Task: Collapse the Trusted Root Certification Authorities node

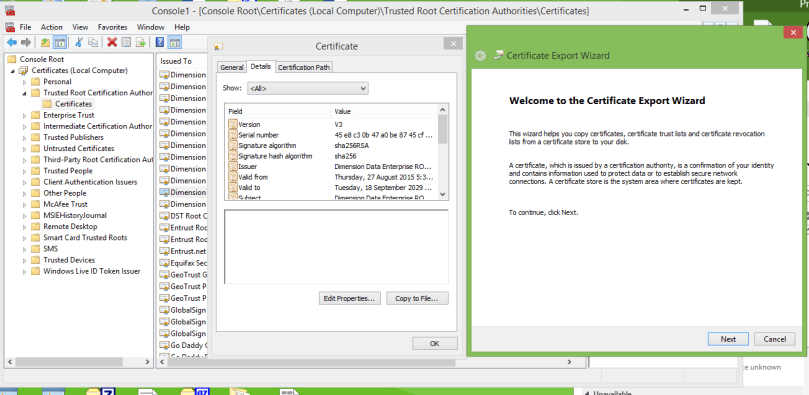Action: (x=24, y=93)
